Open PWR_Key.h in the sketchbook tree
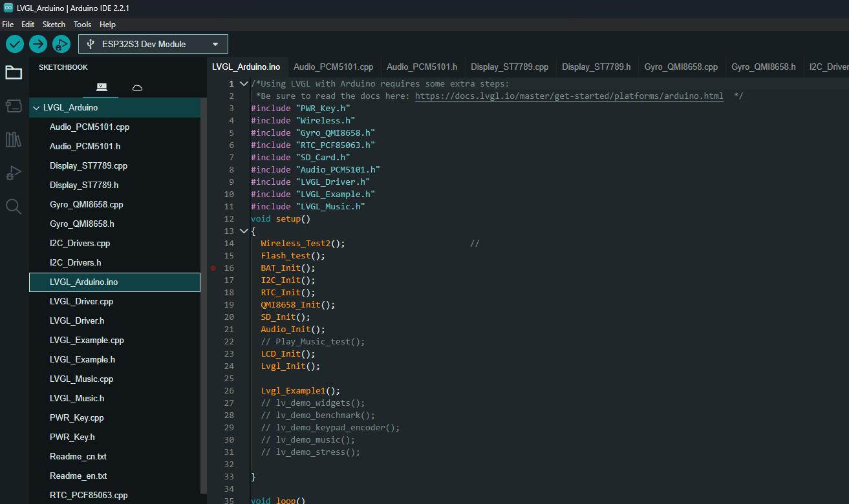The image size is (849, 504). [114, 437]
